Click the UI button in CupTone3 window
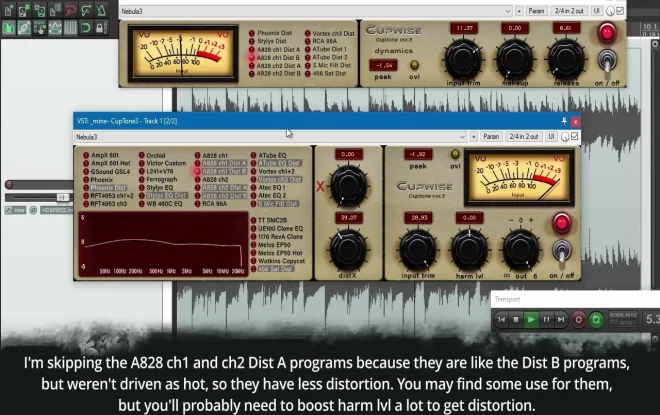 [x=551, y=137]
